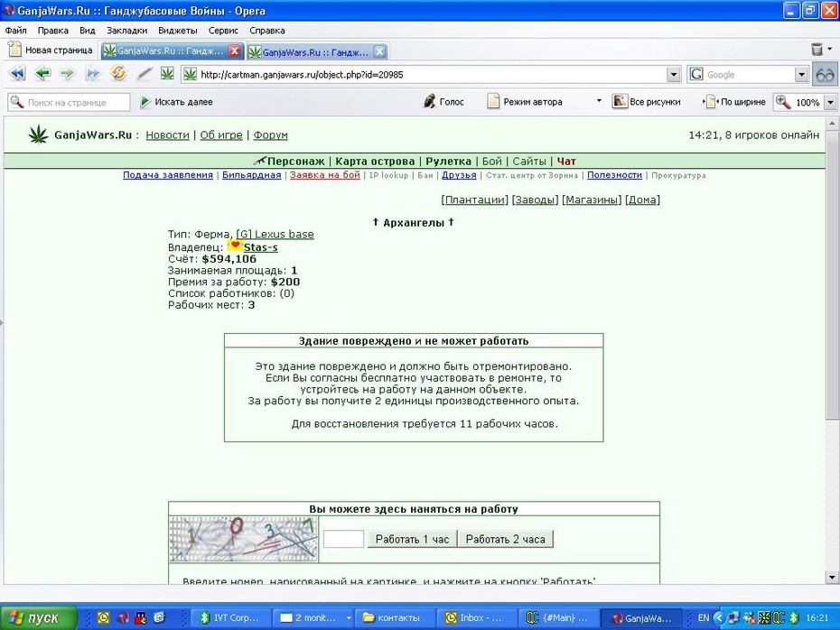Toggle fit to width (По ширине)
The width and height of the screenshot is (840, 630).
click(x=733, y=102)
